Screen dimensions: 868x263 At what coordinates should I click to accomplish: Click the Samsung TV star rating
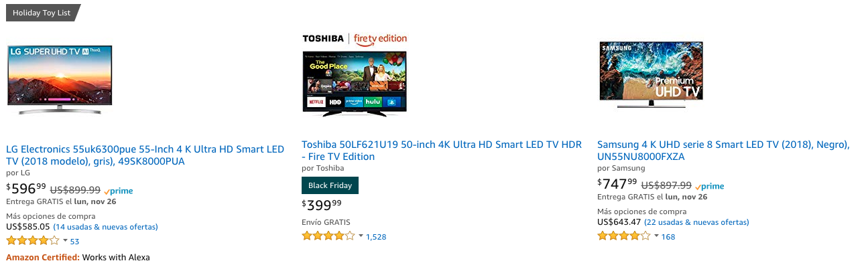pyautogui.click(x=624, y=236)
